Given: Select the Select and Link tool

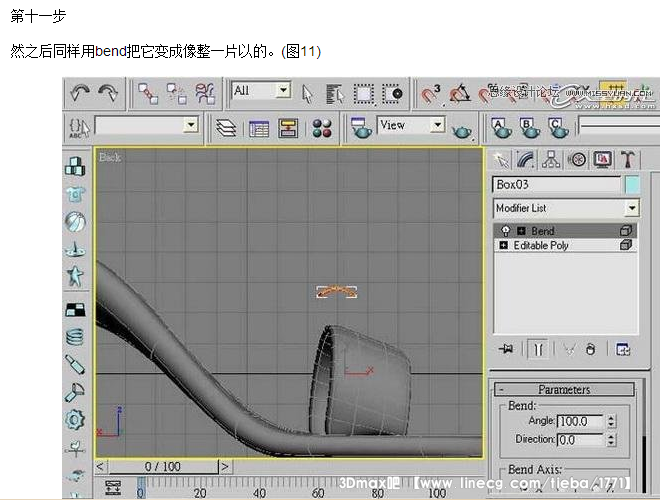Looking at the screenshot, I should tap(148, 93).
